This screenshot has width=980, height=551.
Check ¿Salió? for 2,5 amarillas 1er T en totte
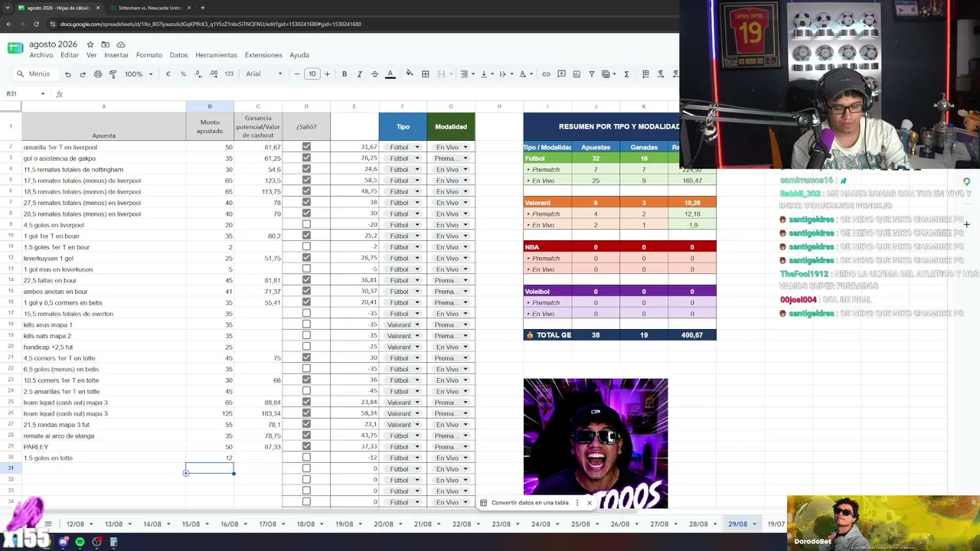306,391
